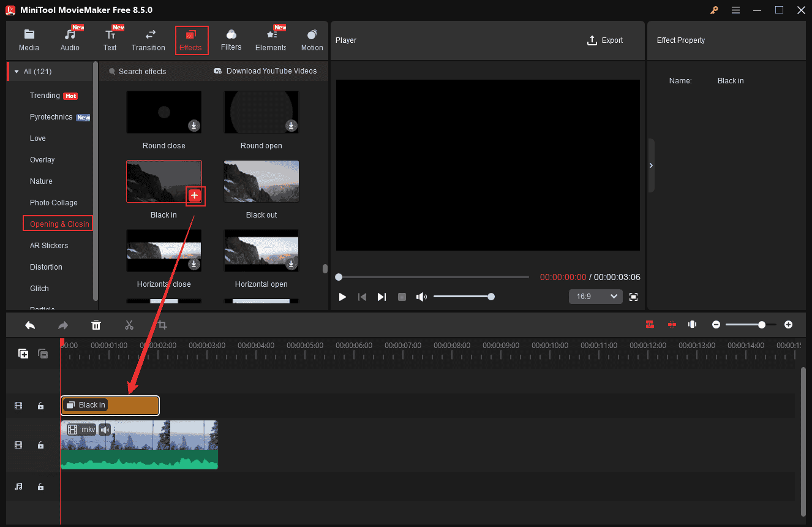Screen dimensions: 812x527
Task: Click the Undo icon on the timeline toolbar
Action: pos(29,325)
